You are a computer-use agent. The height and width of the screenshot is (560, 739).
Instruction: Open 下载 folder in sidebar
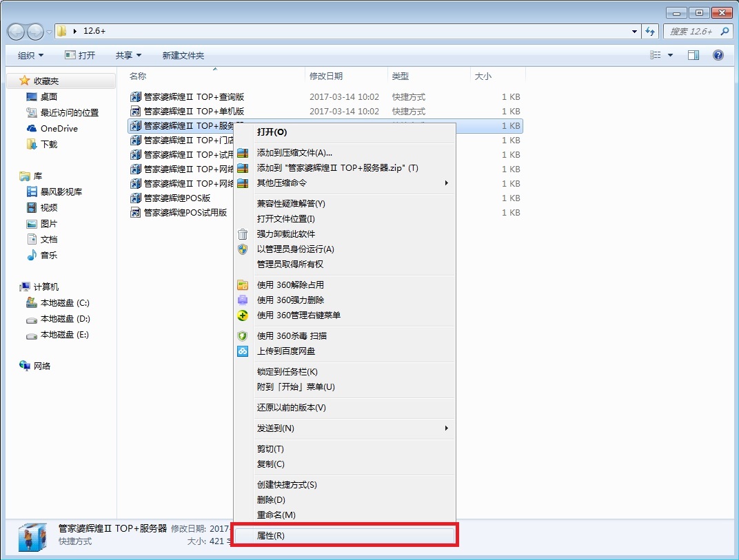click(x=42, y=144)
